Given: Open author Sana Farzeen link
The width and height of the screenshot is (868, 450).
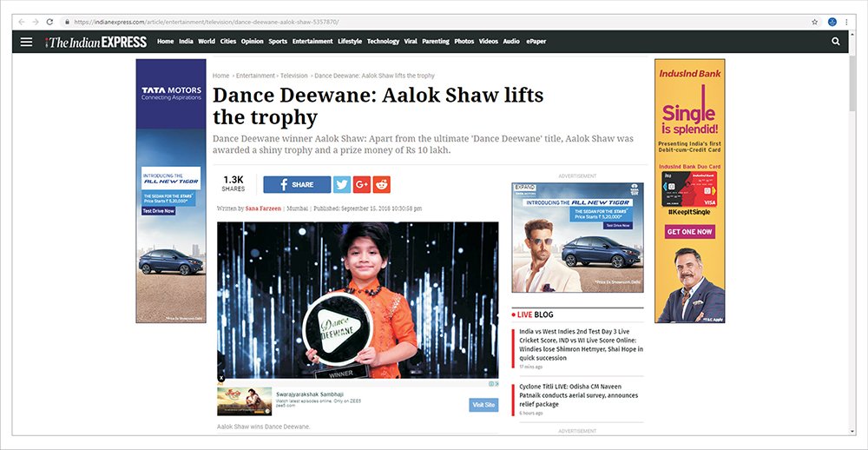Looking at the screenshot, I should (263, 208).
